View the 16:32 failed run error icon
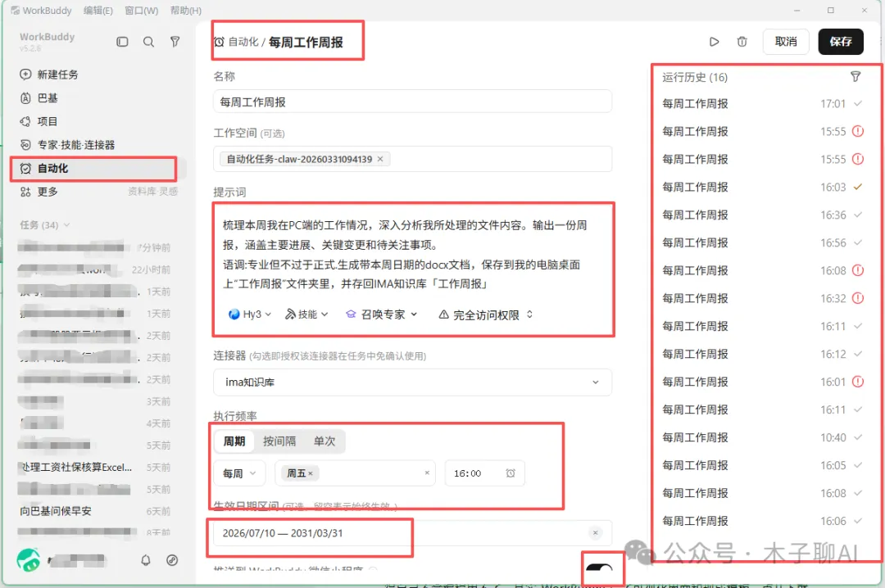885x588 pixels. tap(858, 298)
